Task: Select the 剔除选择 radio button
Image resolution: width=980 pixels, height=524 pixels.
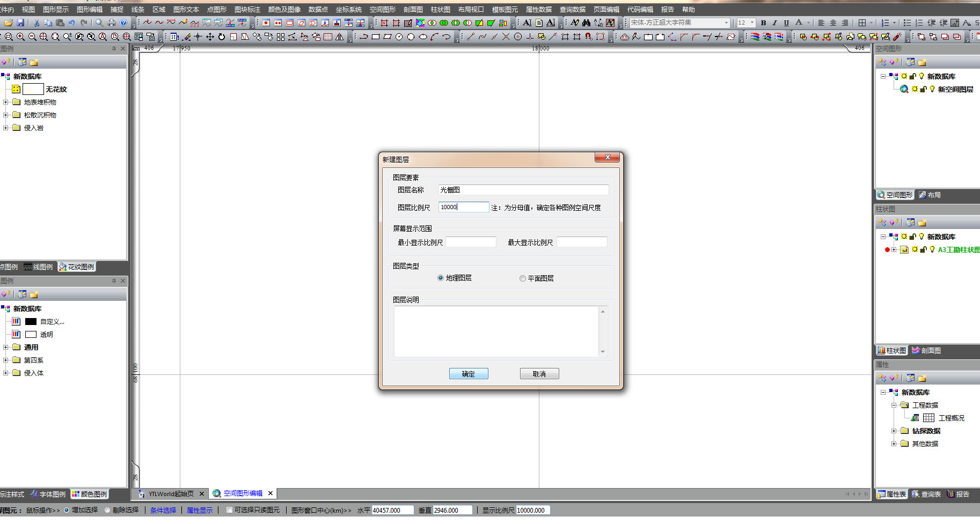Action: [107, 510]
